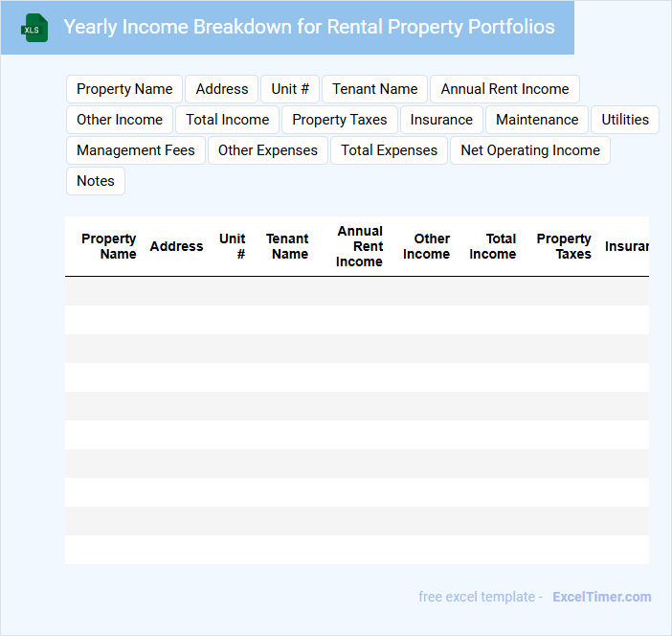Click the page title heading text

point(309,27)
